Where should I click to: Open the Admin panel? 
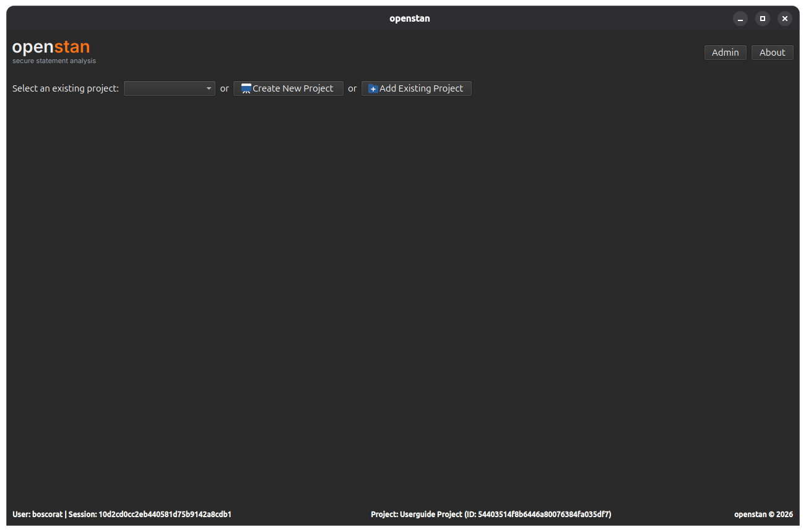(726, 53)
